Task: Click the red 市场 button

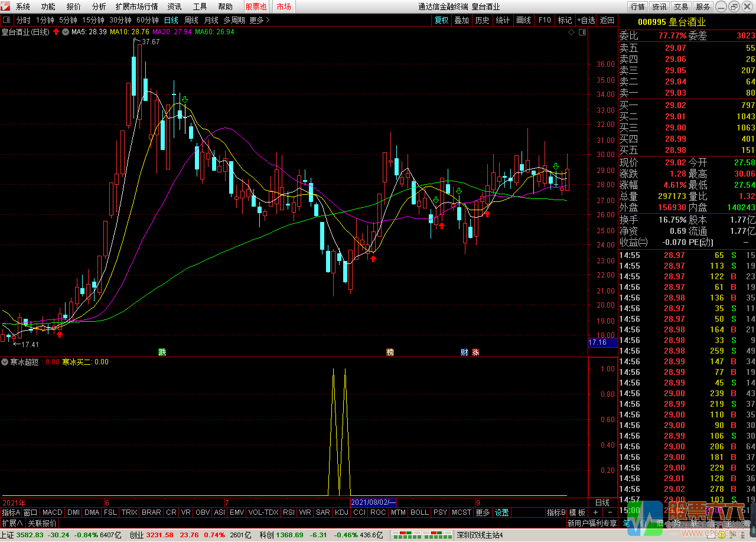Action: [x=284, y=7]
